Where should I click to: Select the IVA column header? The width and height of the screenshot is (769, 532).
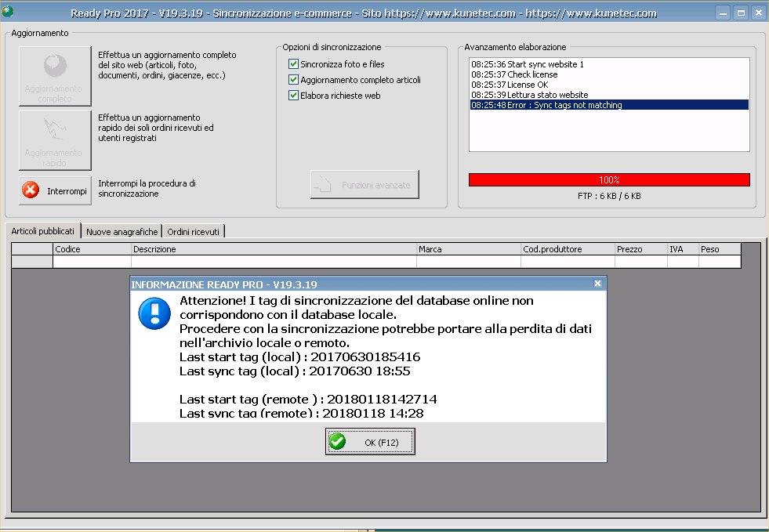click(683, 249)
